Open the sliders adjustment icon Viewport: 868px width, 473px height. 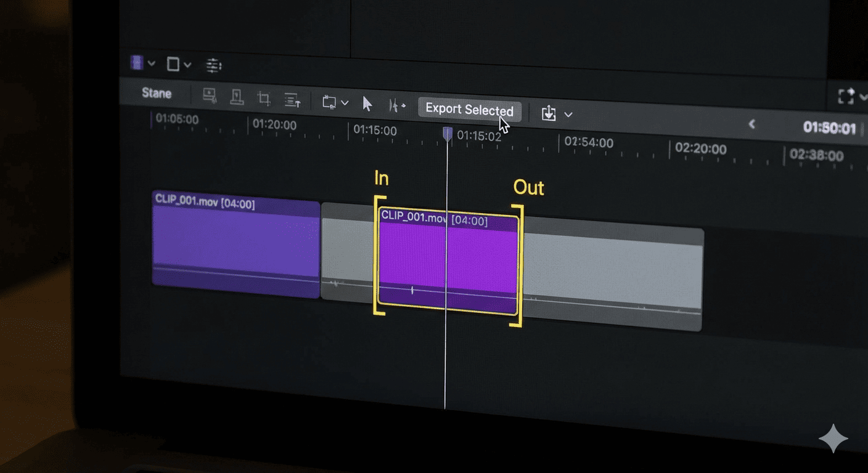pos(213,65)
